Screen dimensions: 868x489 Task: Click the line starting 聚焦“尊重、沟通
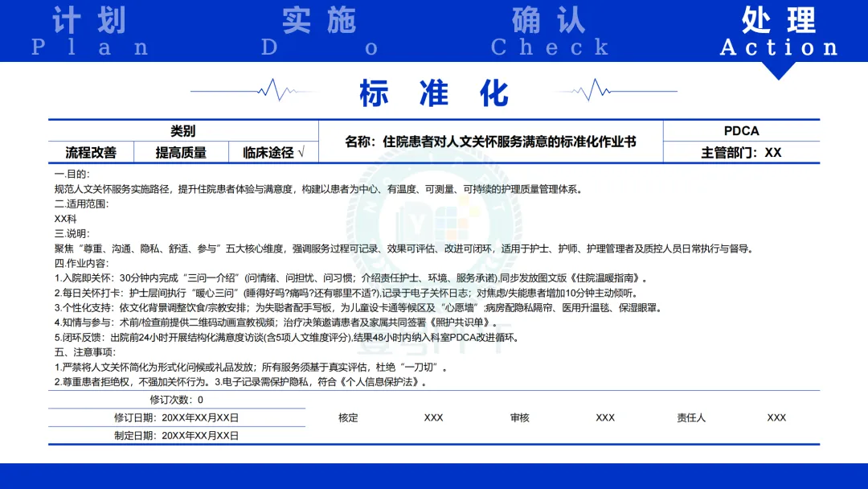(404, 249)
